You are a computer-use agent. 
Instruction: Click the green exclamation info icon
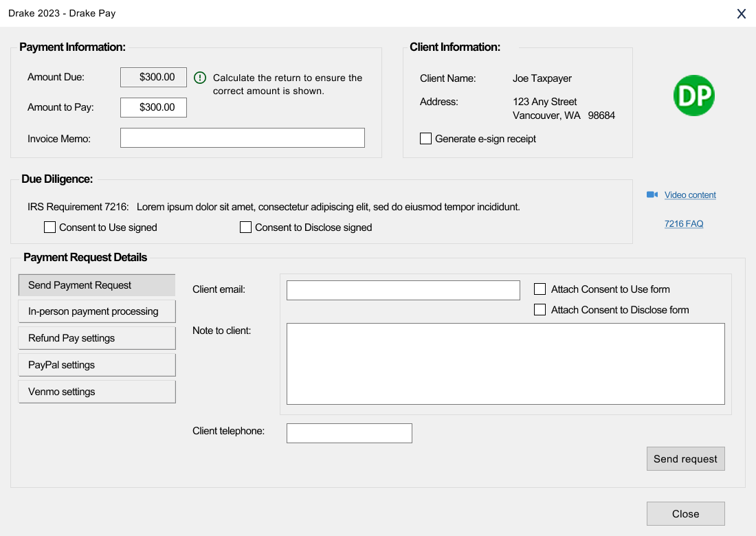point(200,78)
